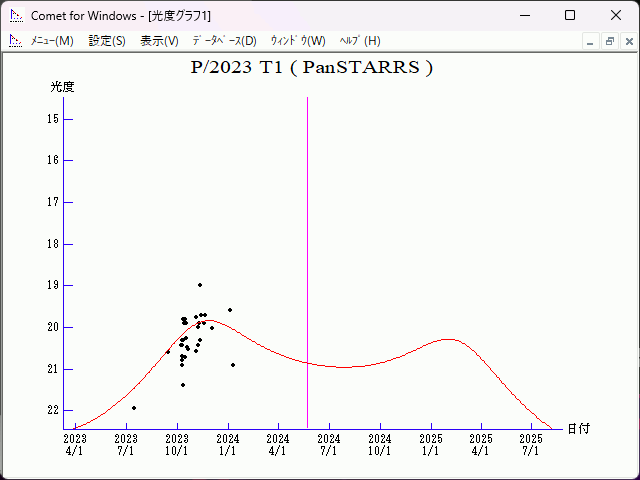Select the brightest observation dot near magnitude 19
Viewport: 640px width, 480px height.
(x=200, y=285)
